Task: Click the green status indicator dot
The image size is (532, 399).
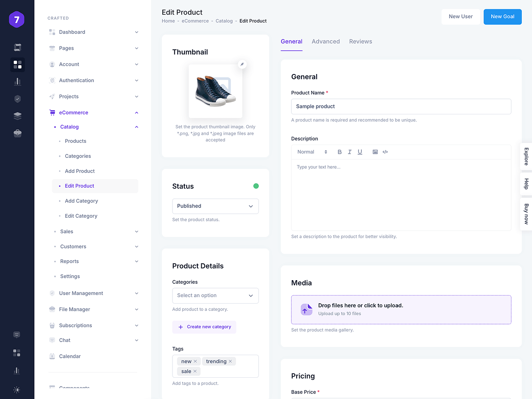Action: coord(256,186)
